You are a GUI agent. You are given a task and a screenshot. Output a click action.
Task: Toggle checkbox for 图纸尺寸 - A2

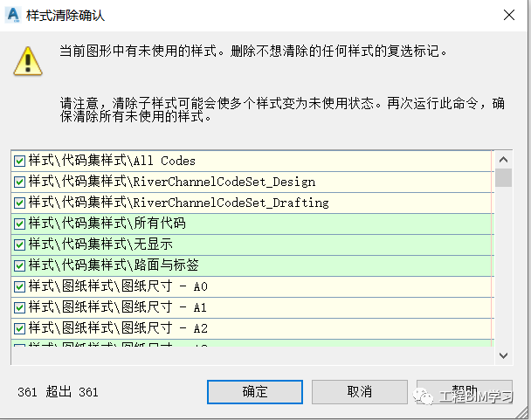[x=19, y=328]
